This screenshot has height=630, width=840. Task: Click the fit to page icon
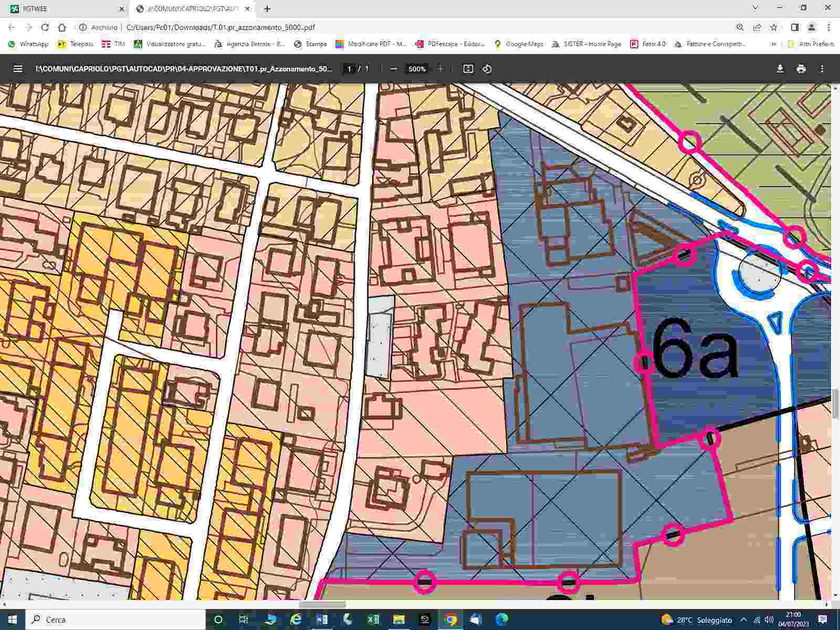tap(468, 69)
